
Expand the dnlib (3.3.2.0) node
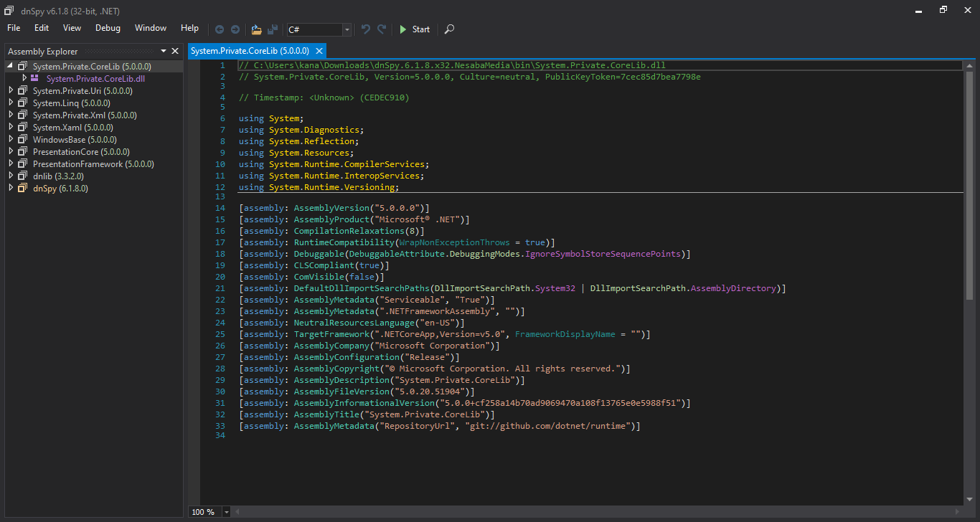[10, 176]
